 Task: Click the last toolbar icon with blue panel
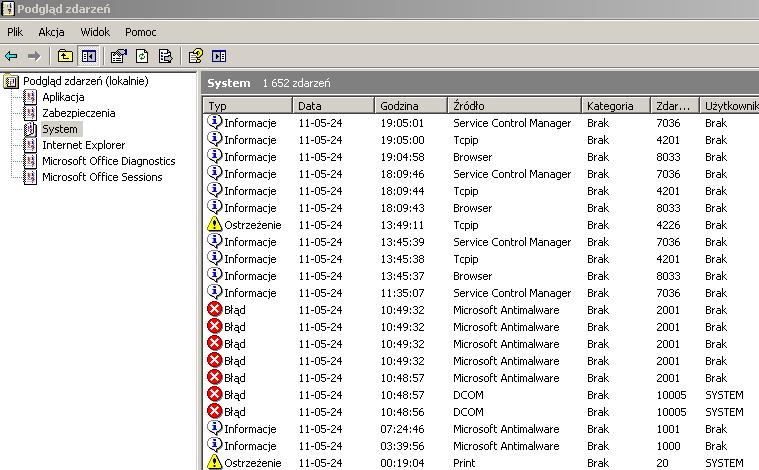(x=219, y=56)
